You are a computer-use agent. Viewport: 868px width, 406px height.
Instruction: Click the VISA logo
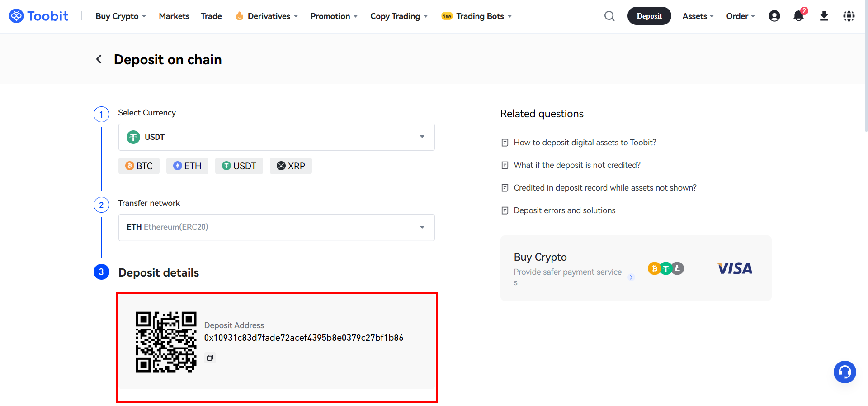pos(734,268)
